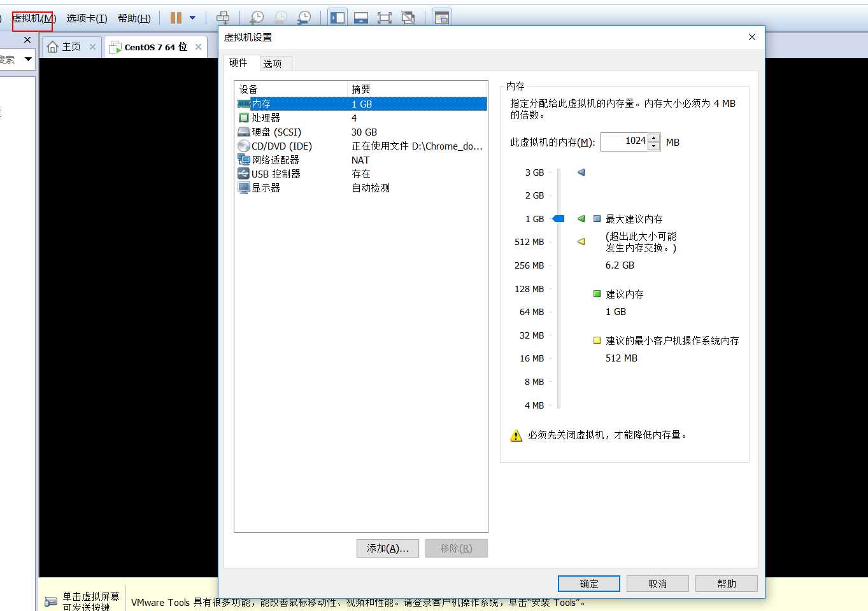This screenshot has width=868, height=611.
Task: Click the send Ctrl+Alt+Del icon
Action: (x=223, y=18)
